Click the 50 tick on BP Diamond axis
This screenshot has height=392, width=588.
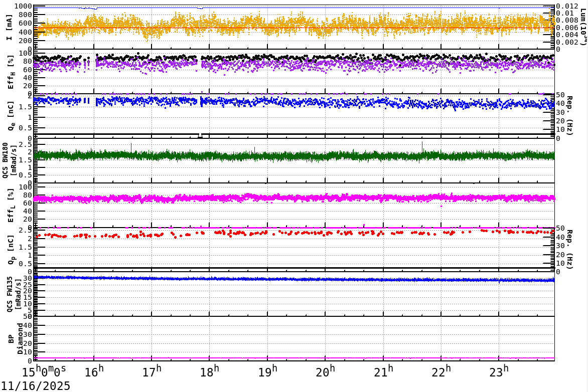(28, 317)
